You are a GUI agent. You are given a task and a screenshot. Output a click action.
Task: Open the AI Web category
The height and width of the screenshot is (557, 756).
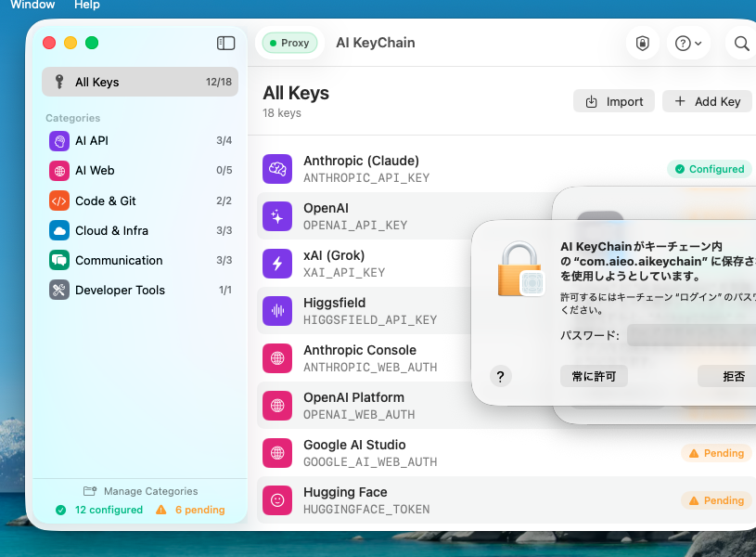click(x=139, y=171)
